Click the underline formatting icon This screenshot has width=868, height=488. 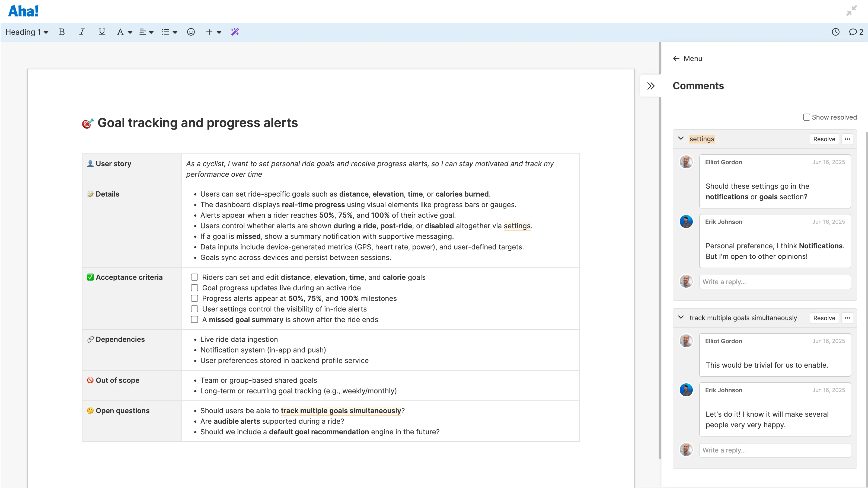[x=102, y=32]
